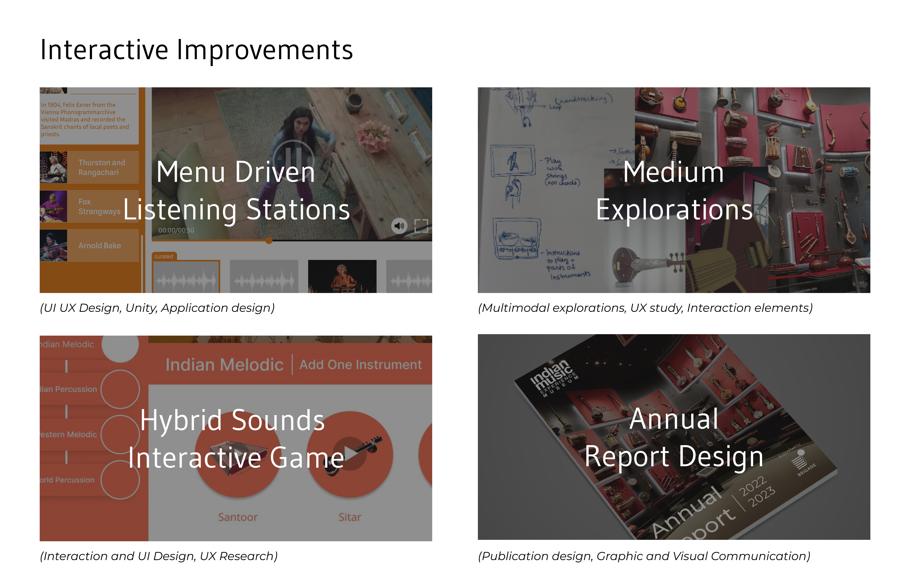Viewport: 924px width, 581px height.
Task: Click the Indian Music Experience Museum logo
Action: pyautogui.click(x=553, y=378)
